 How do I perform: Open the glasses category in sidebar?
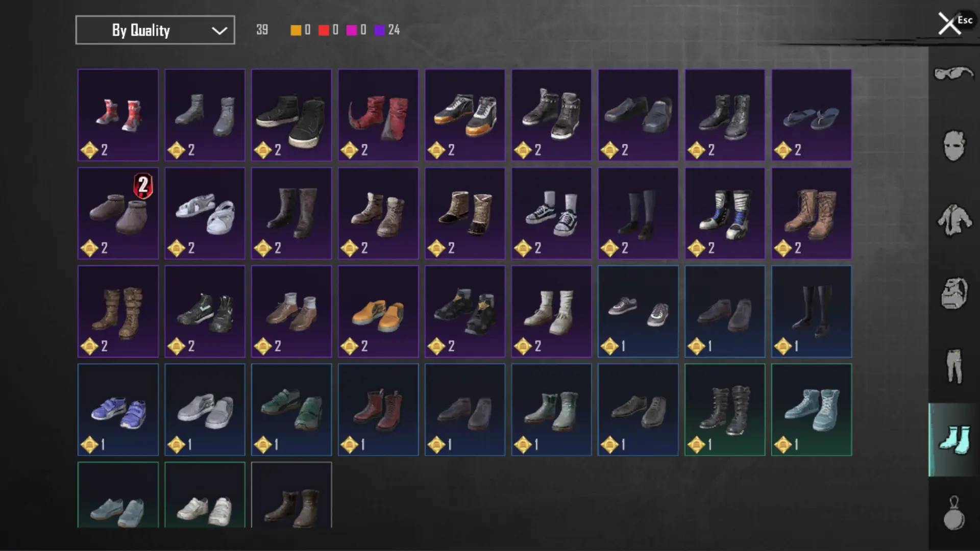click(x=953, y=74)
